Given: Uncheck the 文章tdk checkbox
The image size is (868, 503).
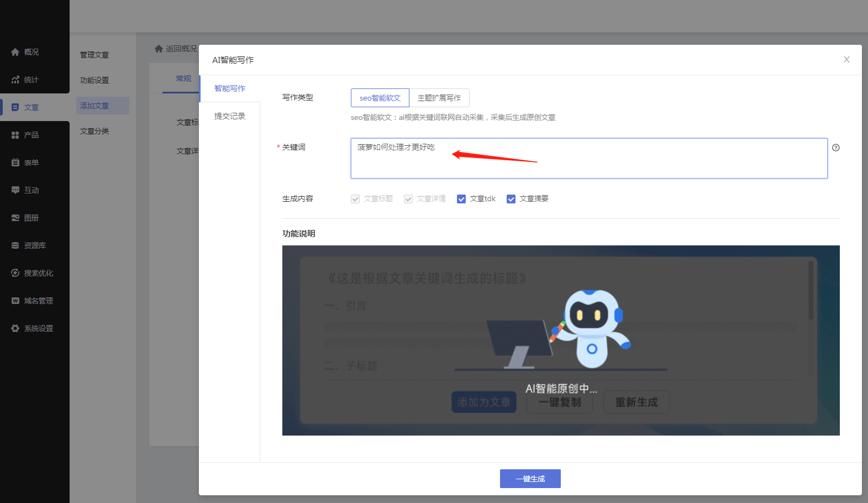Looking at the screenshot, I should click(461, 199).
